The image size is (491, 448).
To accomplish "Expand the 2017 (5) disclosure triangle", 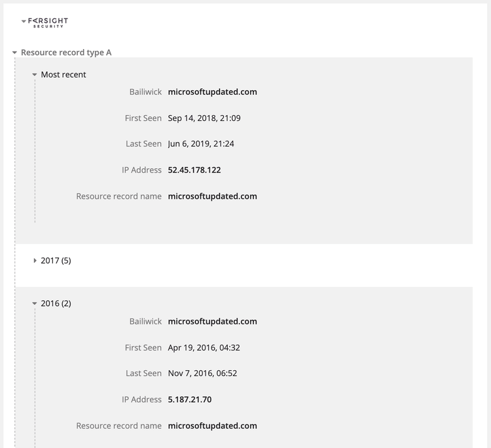I will click(35, 260).
